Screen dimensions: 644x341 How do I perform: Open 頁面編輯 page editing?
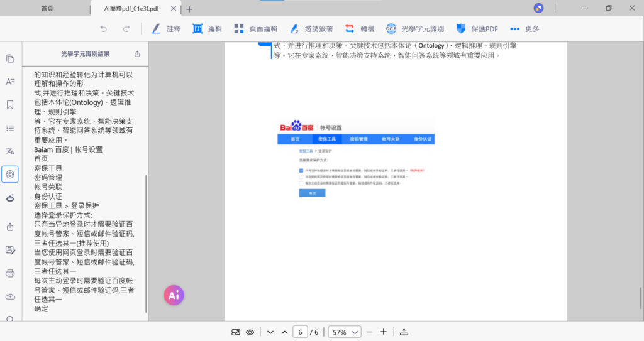pos(255,29)
